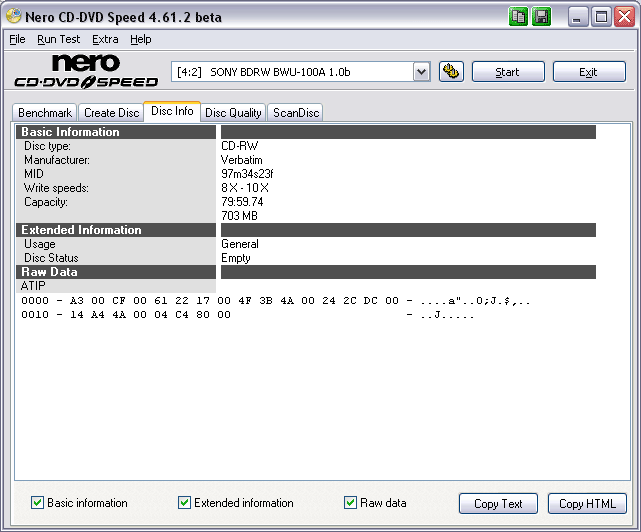The height and width of the screenshot is (532, 641).
Task: Click the 0000 ATIP hex data row
Action: pos(276,301)
